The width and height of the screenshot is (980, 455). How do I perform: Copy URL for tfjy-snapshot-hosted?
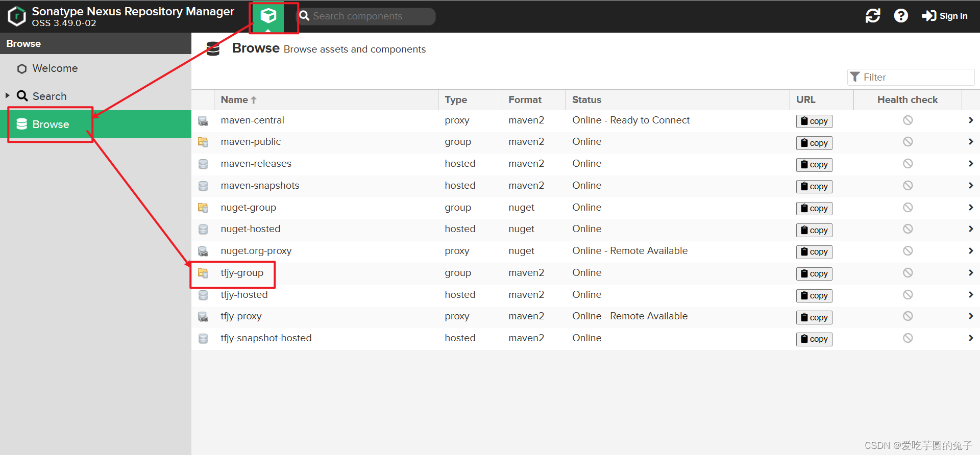click(814, 339)
